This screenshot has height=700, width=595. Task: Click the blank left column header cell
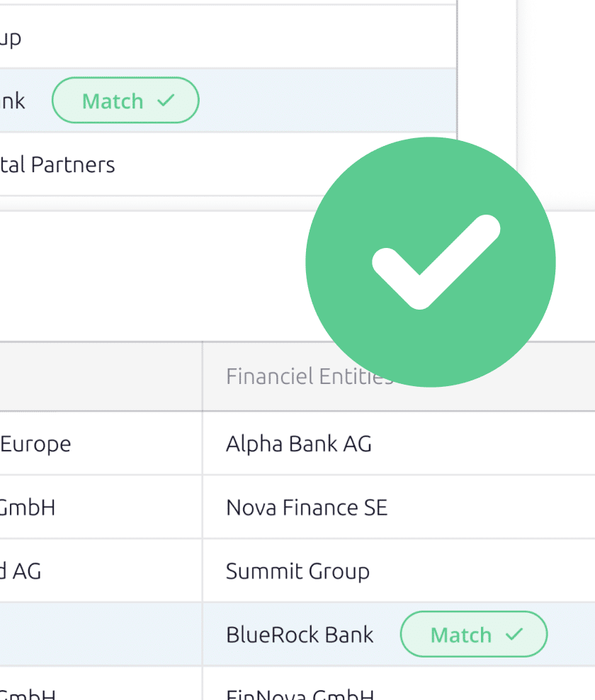pos(101,376)
